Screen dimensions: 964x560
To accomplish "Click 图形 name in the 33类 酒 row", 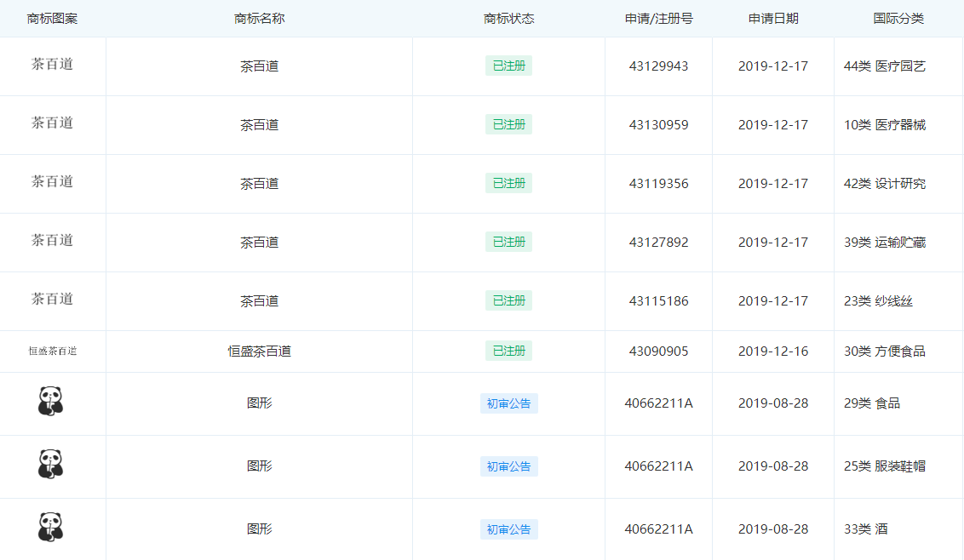I will [x=260, y=529].
